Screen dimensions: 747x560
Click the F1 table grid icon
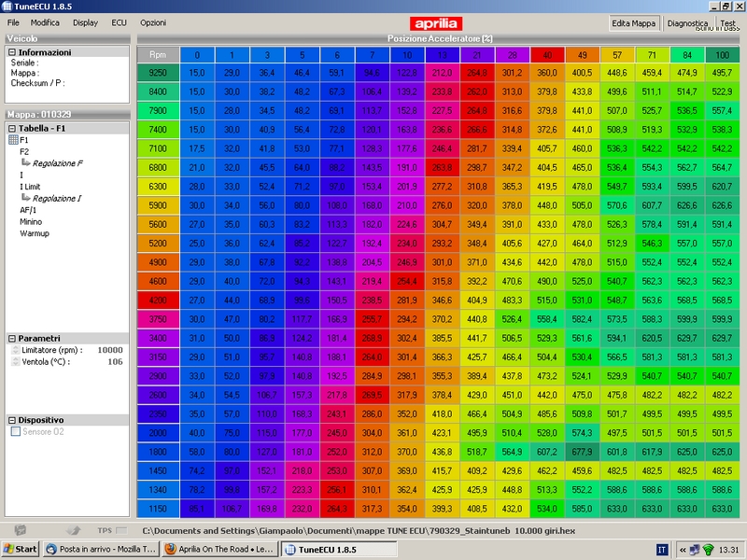click(x=13, y=140)
